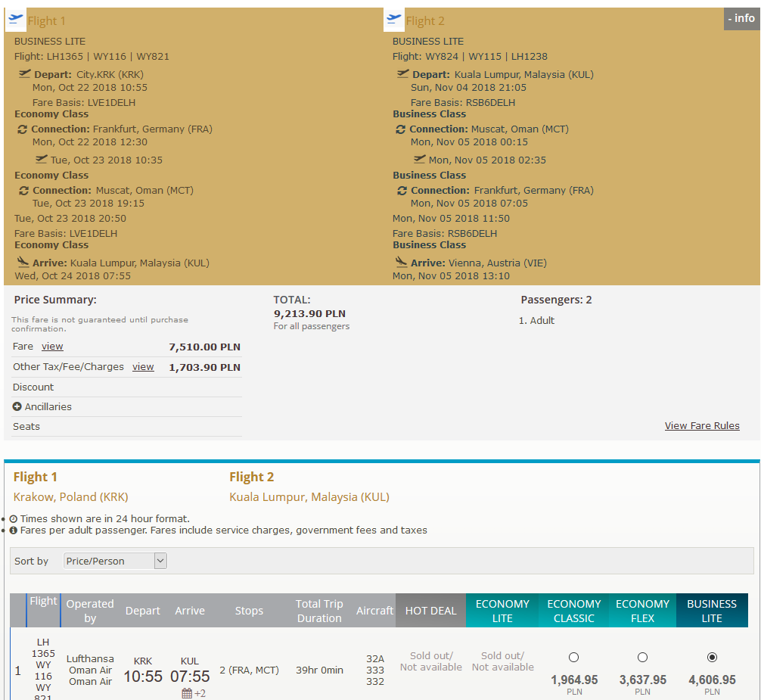
Task: Click the 7,510.00 PLN fare amount
Action: pos(204,347)
